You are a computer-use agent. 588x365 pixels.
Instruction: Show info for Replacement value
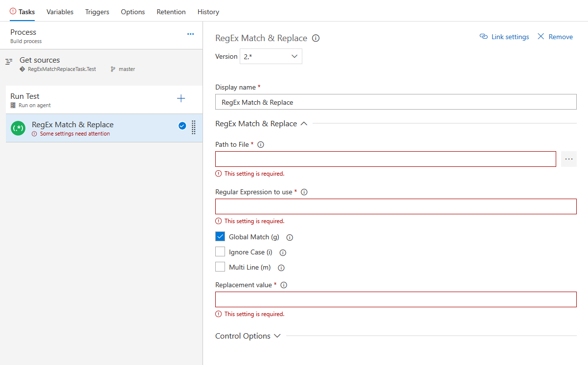tap(284, 285)
